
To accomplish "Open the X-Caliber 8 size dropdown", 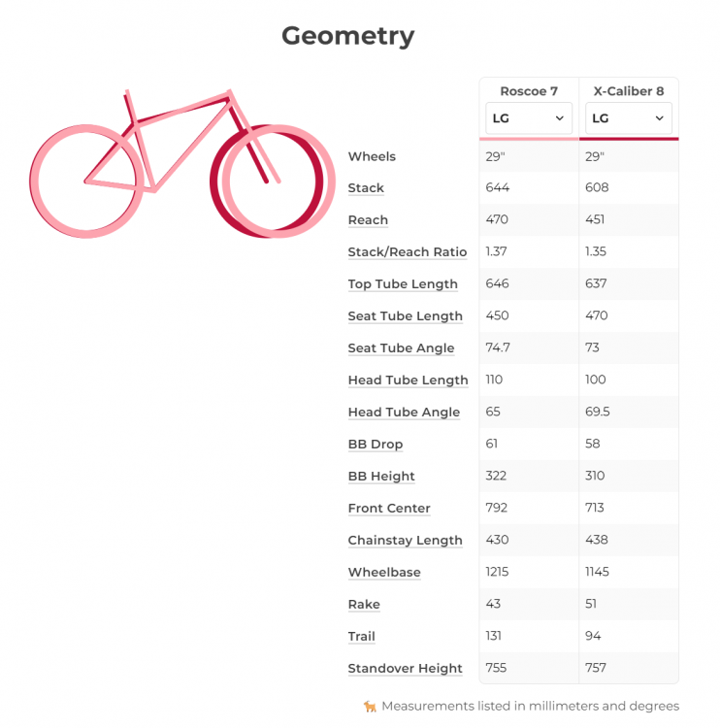I will pos(628,118).
